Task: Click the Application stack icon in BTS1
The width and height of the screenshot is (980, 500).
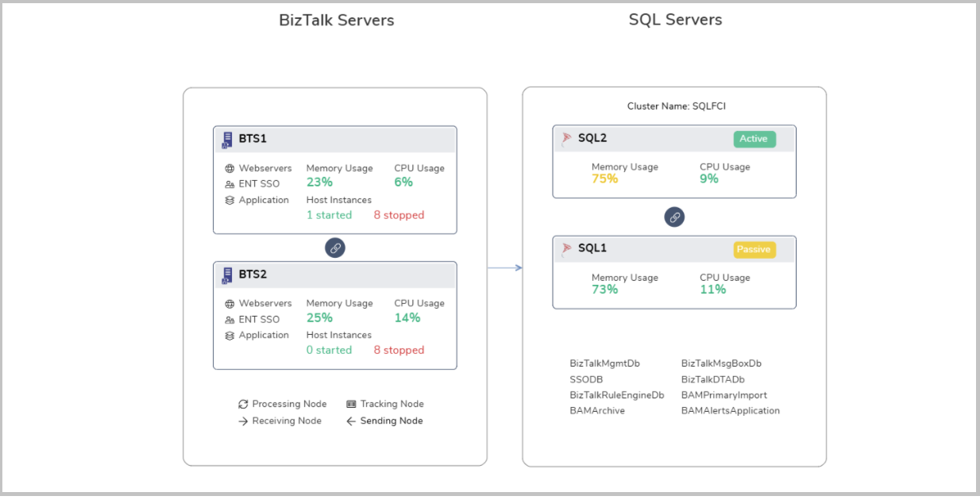Action: 230,200
